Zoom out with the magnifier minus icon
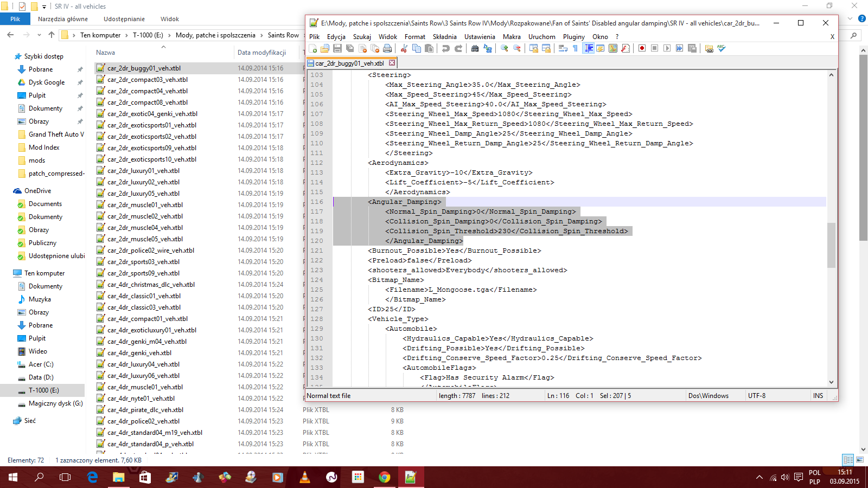Viewport: 868px width, 488px height. click(x=517, y=48)
